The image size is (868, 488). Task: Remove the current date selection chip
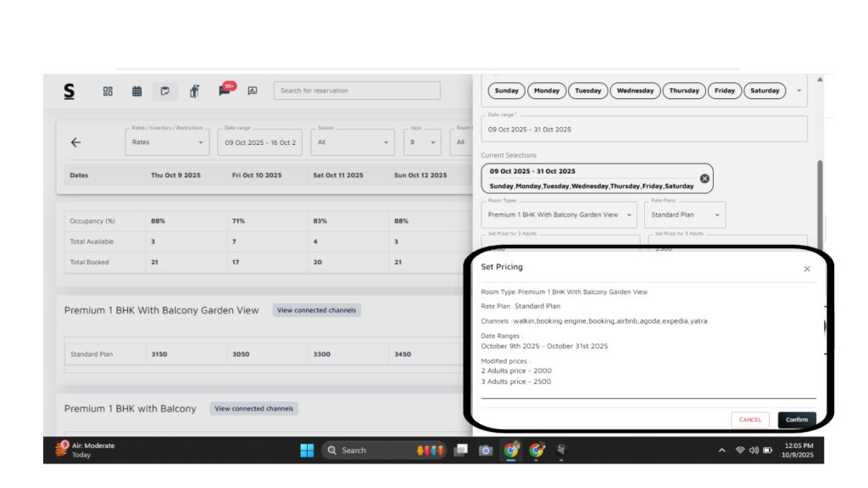point(704,179)
